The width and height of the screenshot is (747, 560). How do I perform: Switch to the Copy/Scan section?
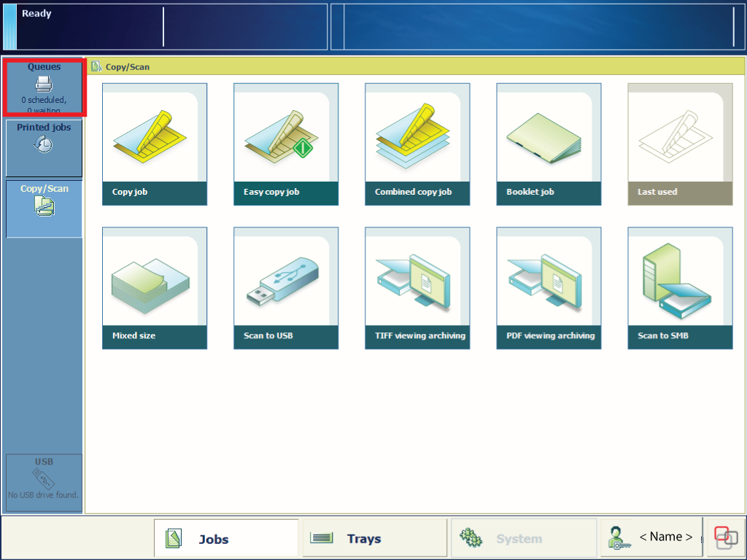tap(44, 209)
